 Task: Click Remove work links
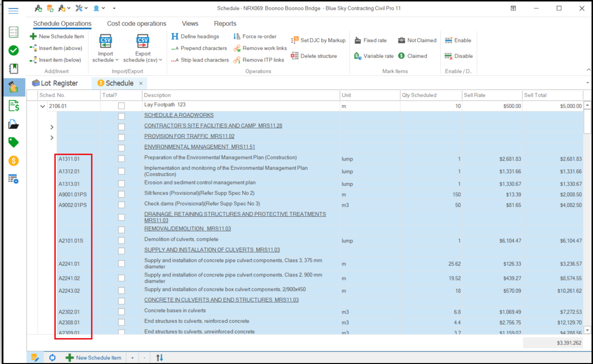coord(260,48)
